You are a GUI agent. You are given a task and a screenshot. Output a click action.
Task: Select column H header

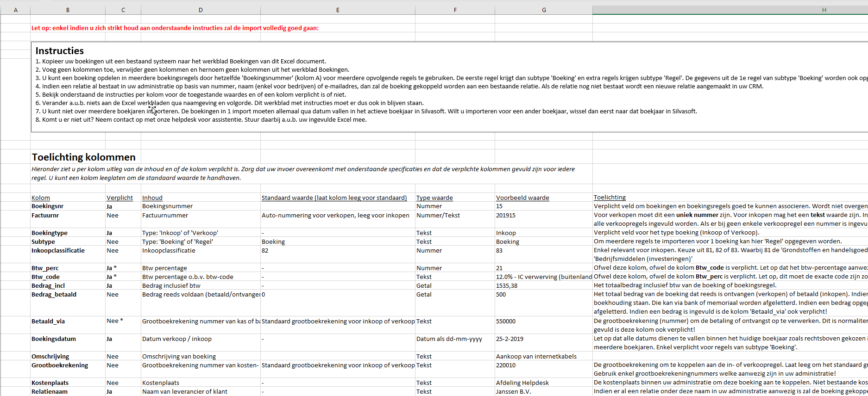click(730, 10)
